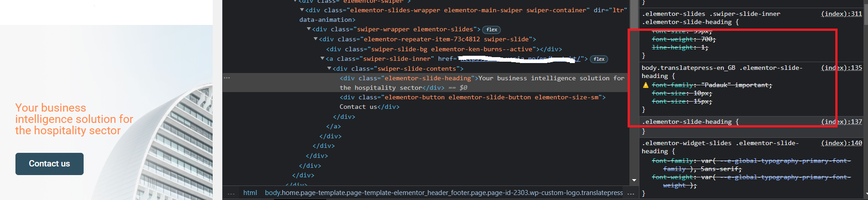Select the 'Contact us</div>' line in DOM tree
This screenshot has height=200, width=868.
click(x=369, y=107)
